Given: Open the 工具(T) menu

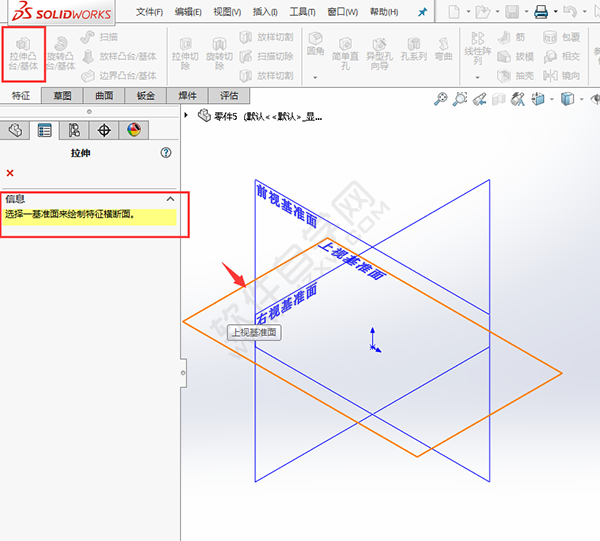Looking at the screenshot, I should click(x=302, y=12).
